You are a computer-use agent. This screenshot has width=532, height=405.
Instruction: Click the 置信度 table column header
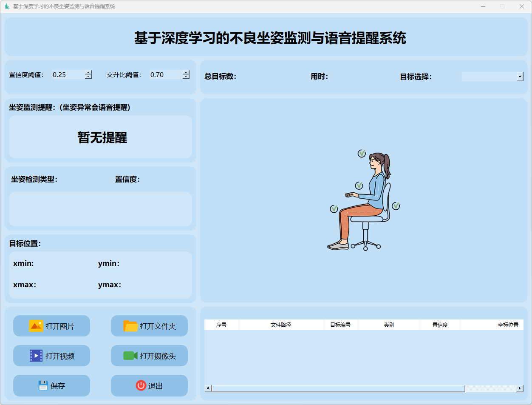pos(440,325)
